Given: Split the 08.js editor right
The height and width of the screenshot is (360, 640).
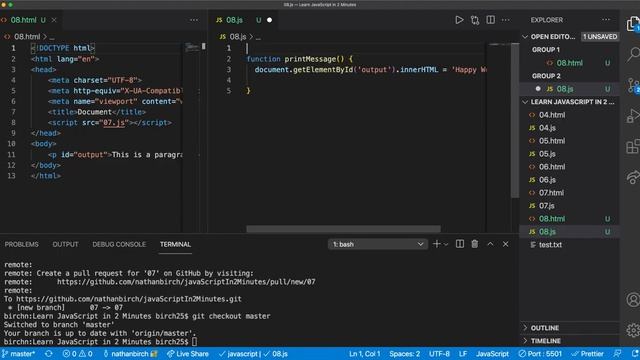Looking at the screenshot, I should (490, 20).
